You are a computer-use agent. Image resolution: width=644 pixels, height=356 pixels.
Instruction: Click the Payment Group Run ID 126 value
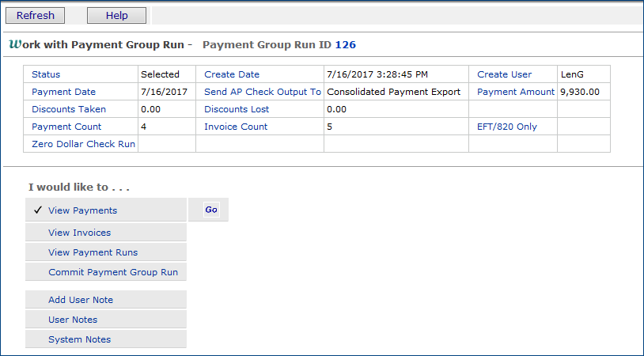(345, 45)
